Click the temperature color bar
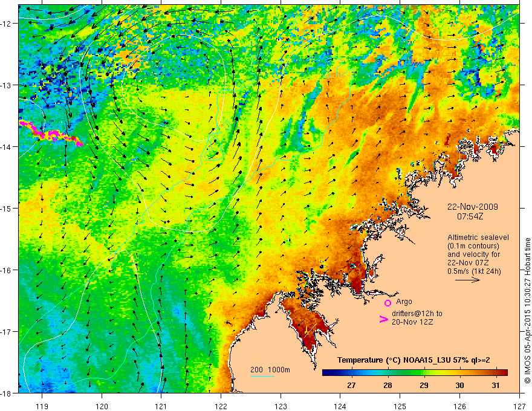Image resolution: width=532 pixels, height=411 pixels. point(415,373)
